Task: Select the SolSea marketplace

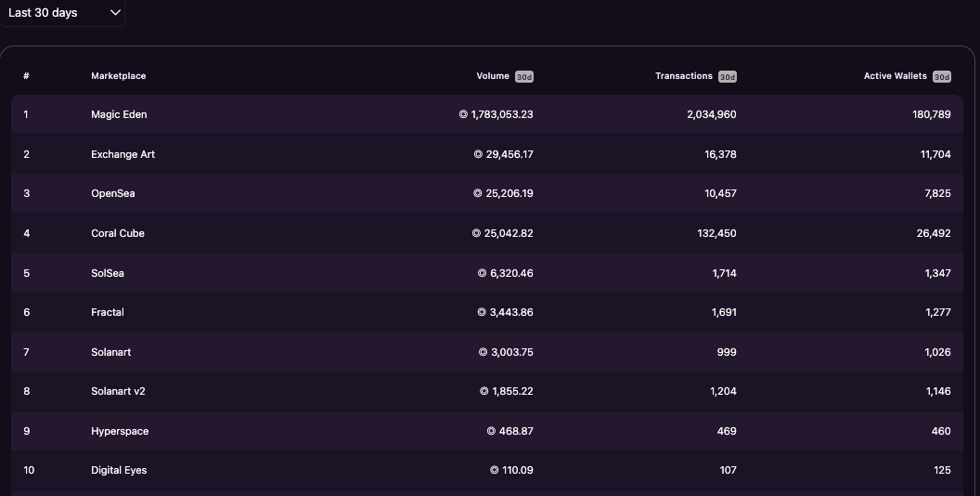Action: pos(108,273)
